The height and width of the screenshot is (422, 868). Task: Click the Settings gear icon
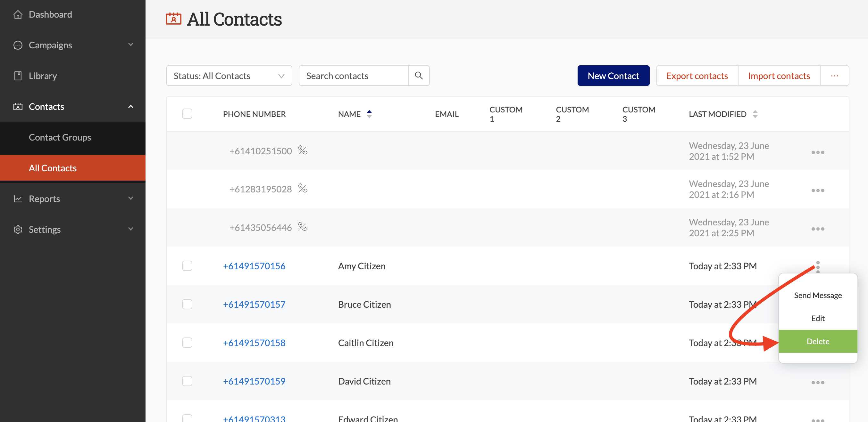tap(18, 230)
